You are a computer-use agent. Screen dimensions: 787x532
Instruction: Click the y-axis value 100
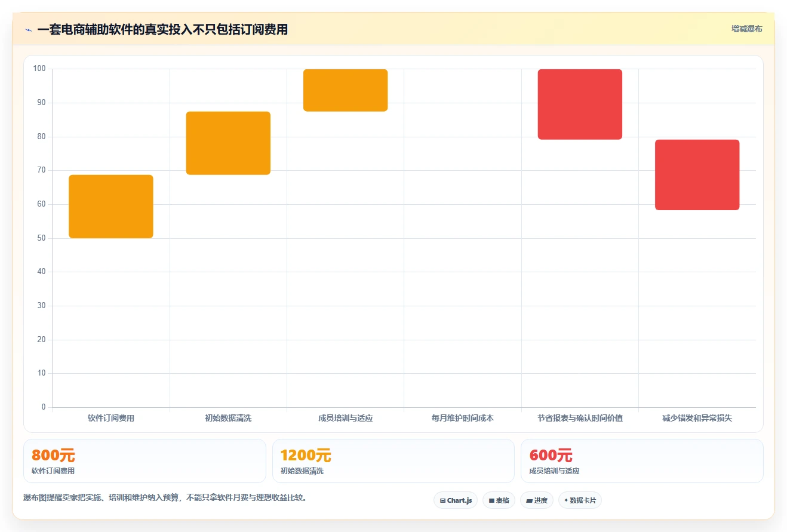[39, 69]
